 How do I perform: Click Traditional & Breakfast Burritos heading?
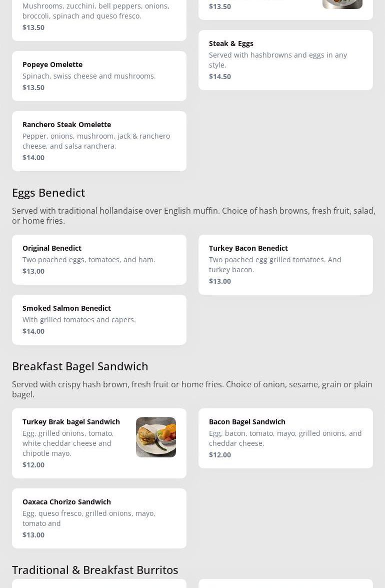[x=95, y=570]
